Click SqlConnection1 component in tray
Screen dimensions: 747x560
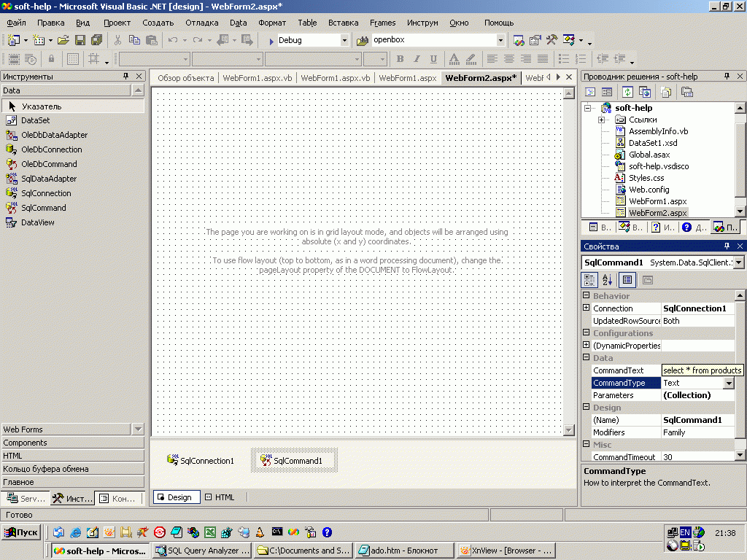[201, 461]
